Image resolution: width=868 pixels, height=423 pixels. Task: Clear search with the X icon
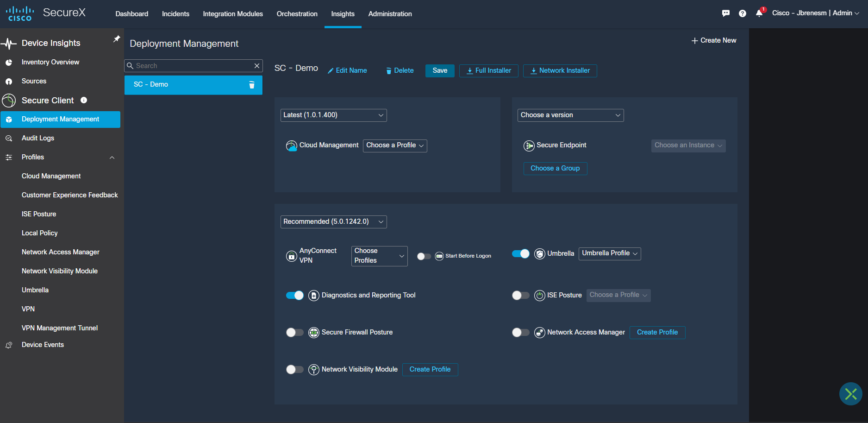pos(257,66)
